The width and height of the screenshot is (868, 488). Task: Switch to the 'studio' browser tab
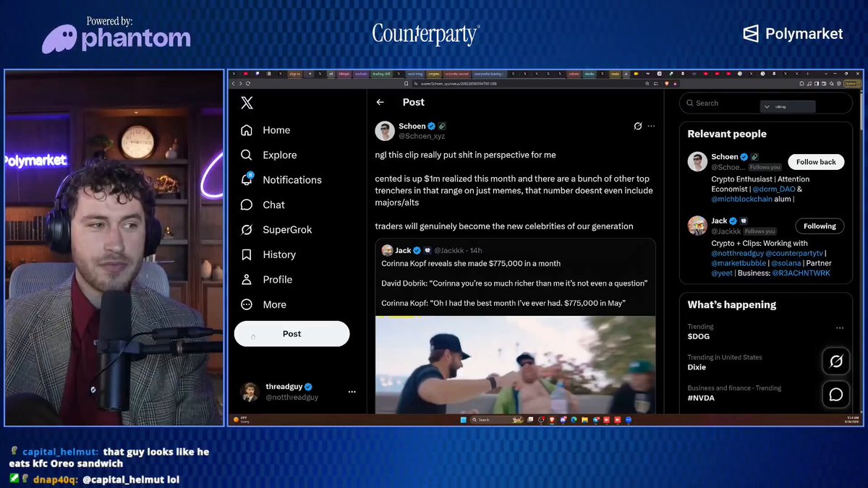[x=590, y=74]
